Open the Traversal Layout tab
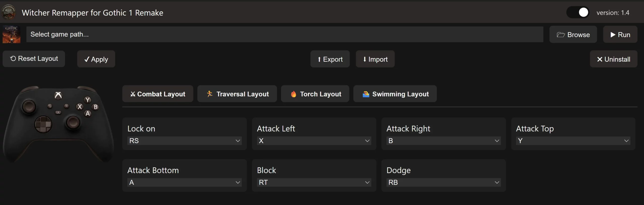This screenshot has height=205, width=644. (237, 94)
